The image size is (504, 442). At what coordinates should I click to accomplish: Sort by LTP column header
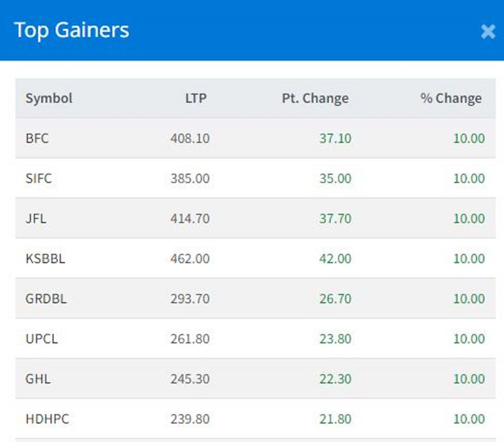coord(196,98)
